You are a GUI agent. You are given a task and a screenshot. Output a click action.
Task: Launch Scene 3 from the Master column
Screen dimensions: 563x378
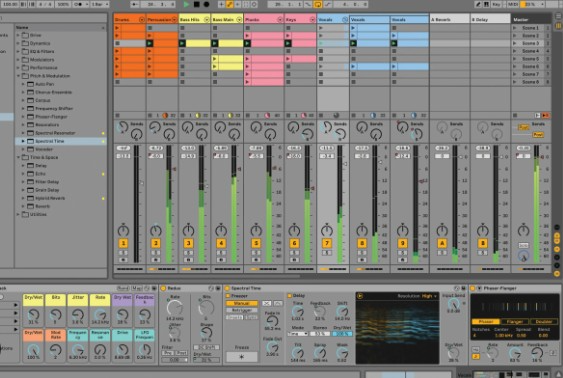pyautogui.click(x=515, y=43)
